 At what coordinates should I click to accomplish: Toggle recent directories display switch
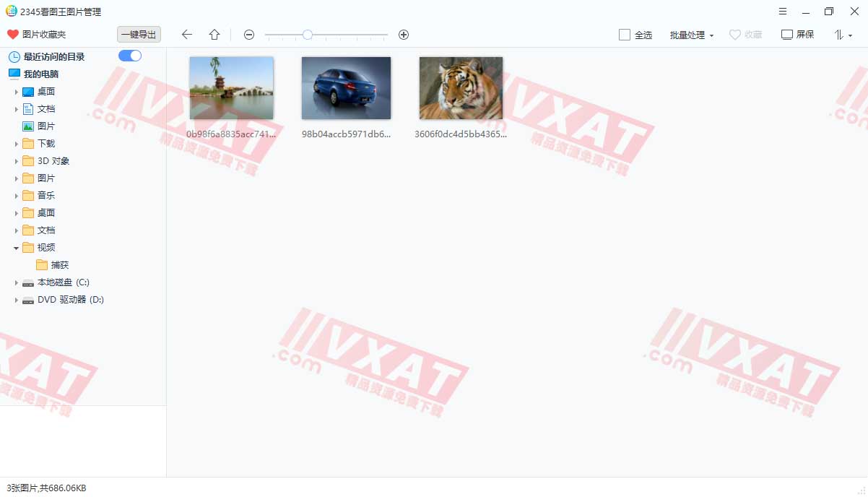click(x=130, y=55)
